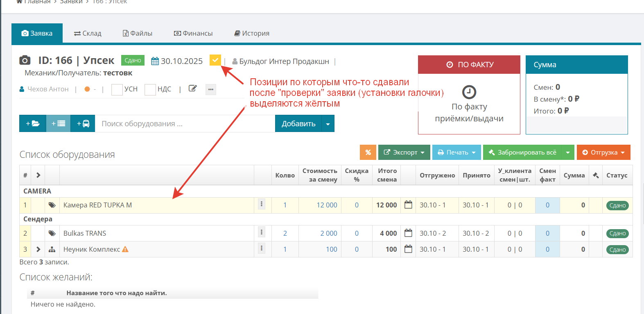Viewport: 644px width, 314px height.
Task: Click the edit pencil icon near НДС
Action: (192, 89)
